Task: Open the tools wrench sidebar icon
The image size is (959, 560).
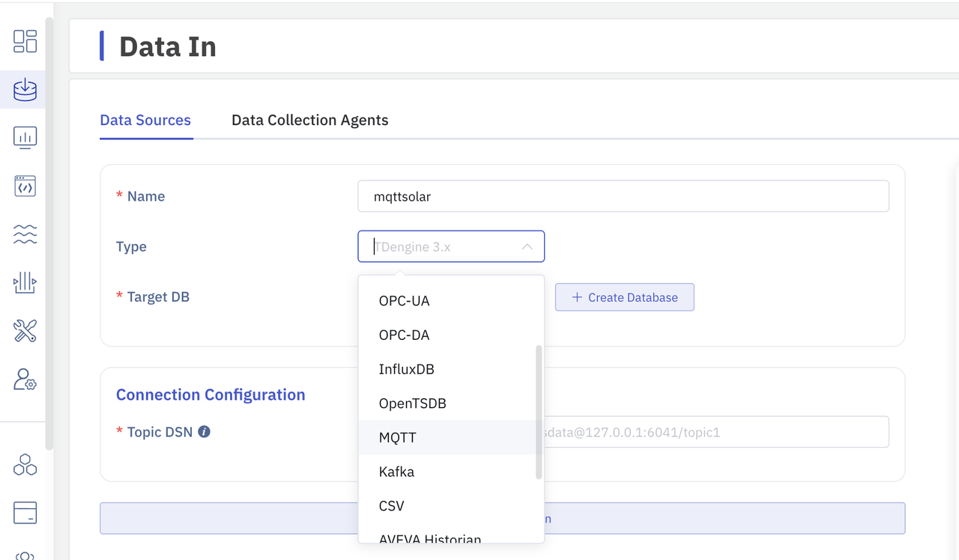Action: pos(25,330)
